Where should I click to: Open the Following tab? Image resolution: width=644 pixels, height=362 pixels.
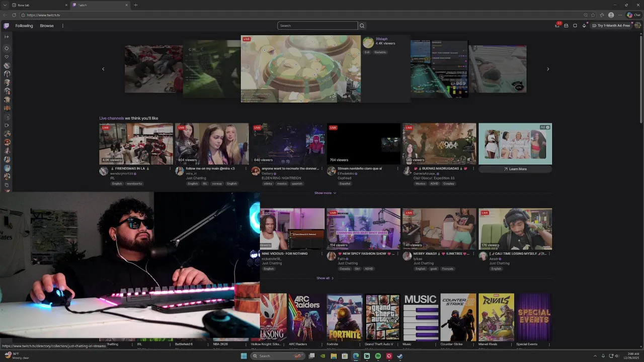[24, 26]
